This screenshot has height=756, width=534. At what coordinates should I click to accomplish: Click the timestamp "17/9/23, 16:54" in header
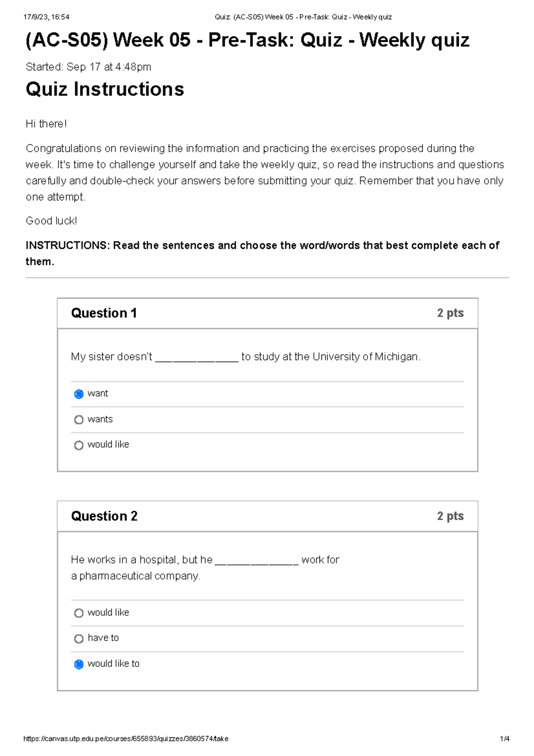tap(46, 17)
